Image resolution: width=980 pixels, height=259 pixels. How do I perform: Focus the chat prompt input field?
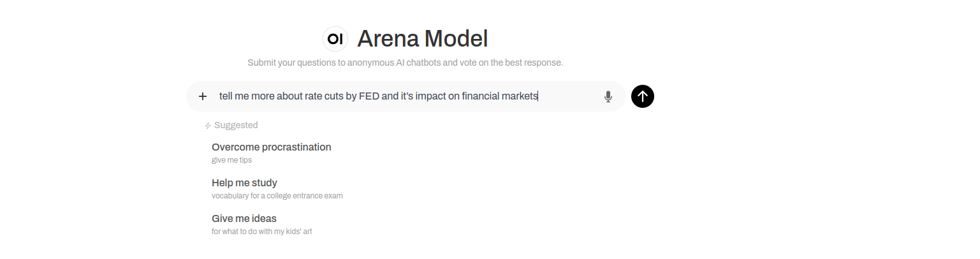pyautogui.click(x=567, y=96)
